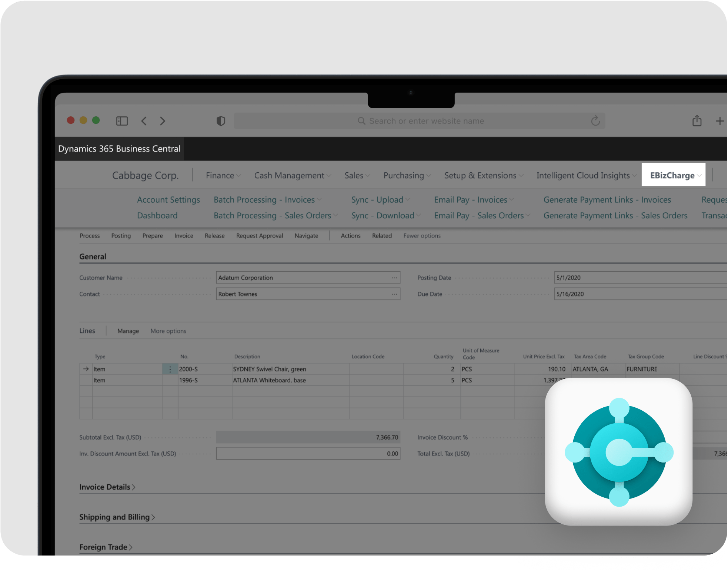The image size is (728, 570).
Task: Open Generate Payment Links - Invoices
Action: point(607,200)
